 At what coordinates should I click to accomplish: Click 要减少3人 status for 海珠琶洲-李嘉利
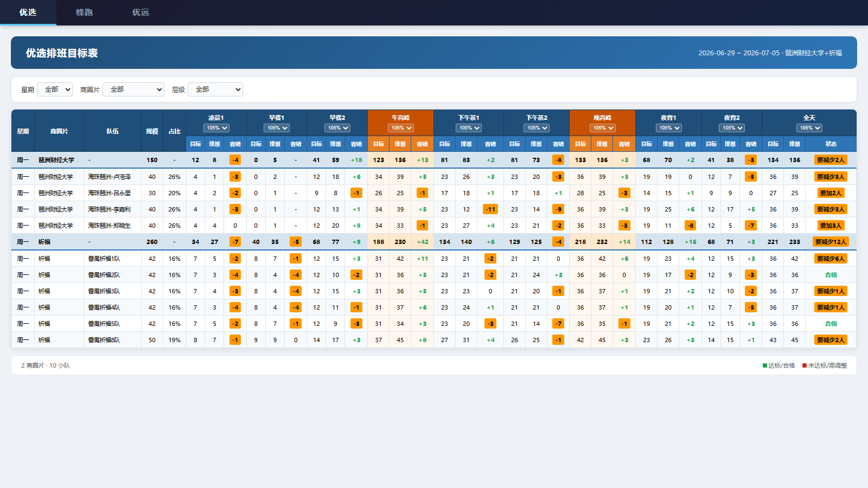(831, 209)
